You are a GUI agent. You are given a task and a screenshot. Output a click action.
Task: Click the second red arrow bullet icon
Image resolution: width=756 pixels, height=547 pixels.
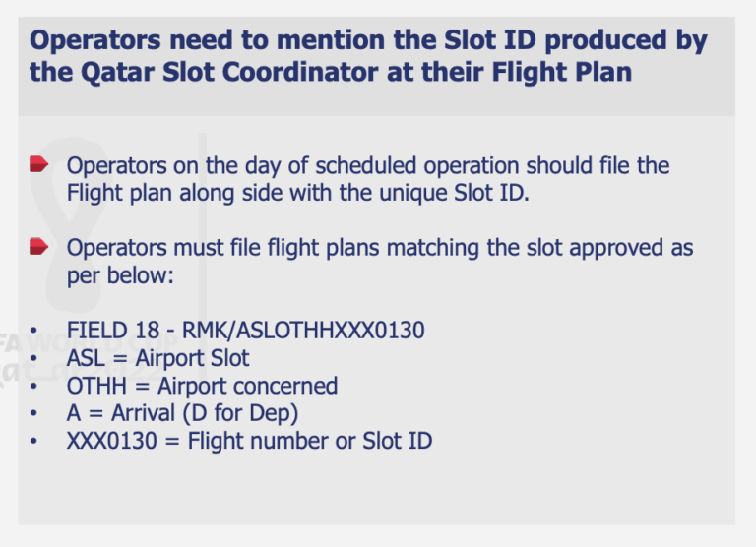tap(38, 246)
